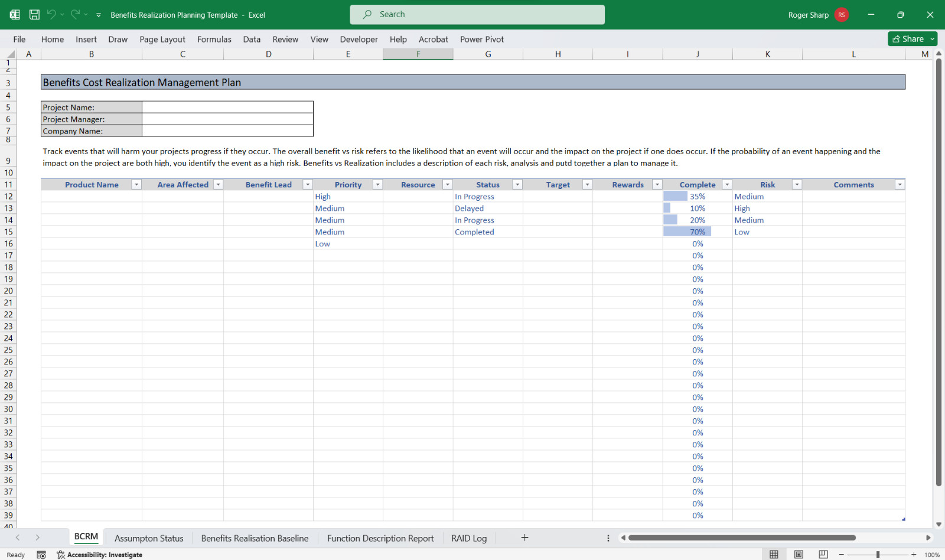Click Accessibility: Investigate status button

click(99, 555)
